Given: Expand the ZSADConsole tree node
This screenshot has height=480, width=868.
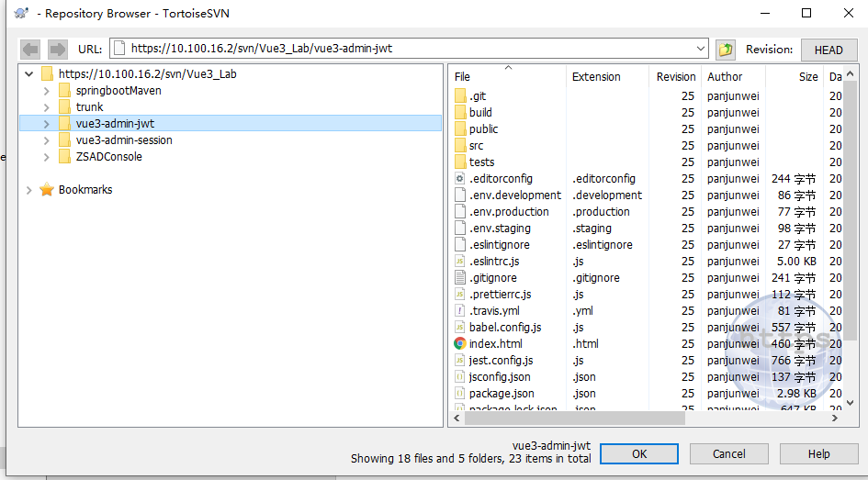Looking at the screenshot, I should point(47,157).
